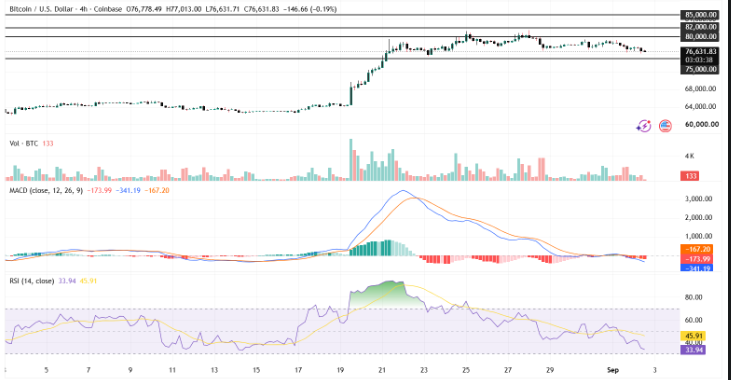
Task: Click the orange signal value -167.20 in legend
Action: point(157,190)
